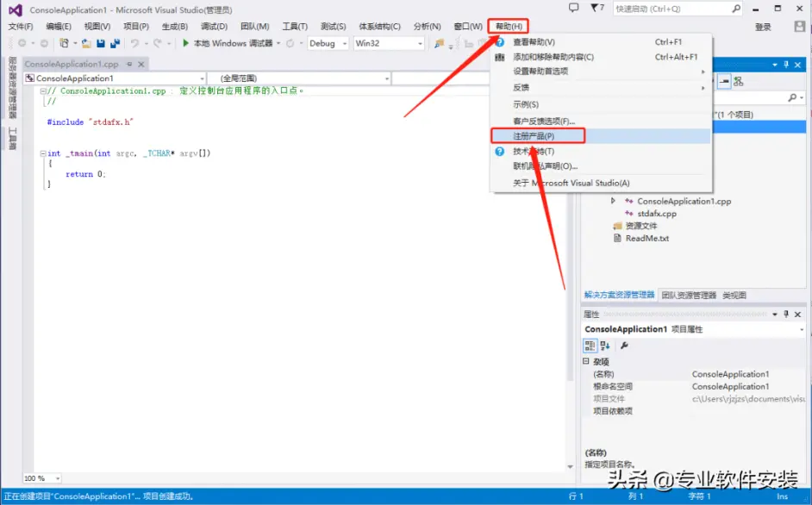Viewport: 812px width, 505px height.
Task: Open the 工具(T) menu
Action: pyautogui.click(x=295, y=27)
